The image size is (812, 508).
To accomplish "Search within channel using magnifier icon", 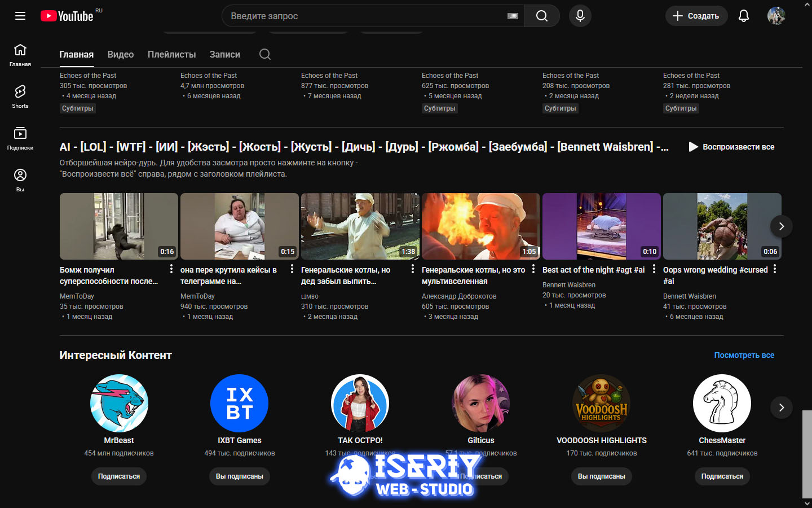I will [x=265, y=54].
